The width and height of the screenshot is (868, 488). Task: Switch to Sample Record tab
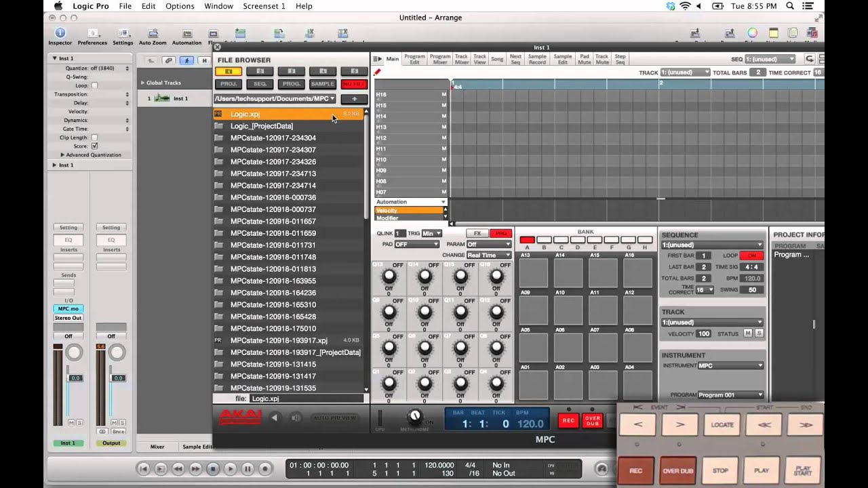coord(537,59)
